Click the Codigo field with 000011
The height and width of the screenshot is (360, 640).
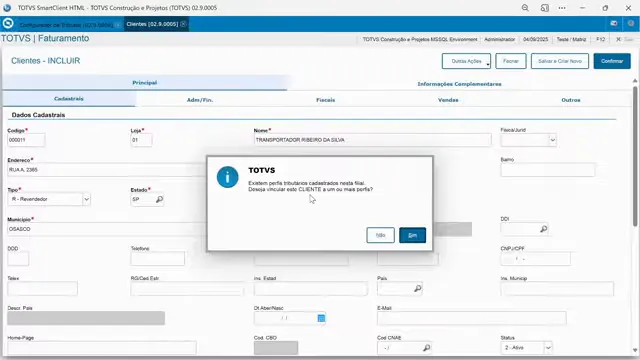click(26, 140)
